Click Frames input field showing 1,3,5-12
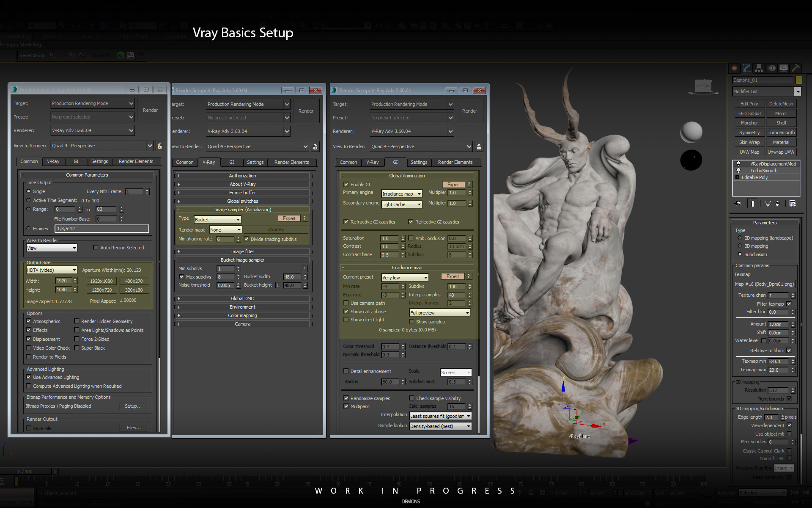The width and height of the screenshot is (812, 508). tap(102, 229)
